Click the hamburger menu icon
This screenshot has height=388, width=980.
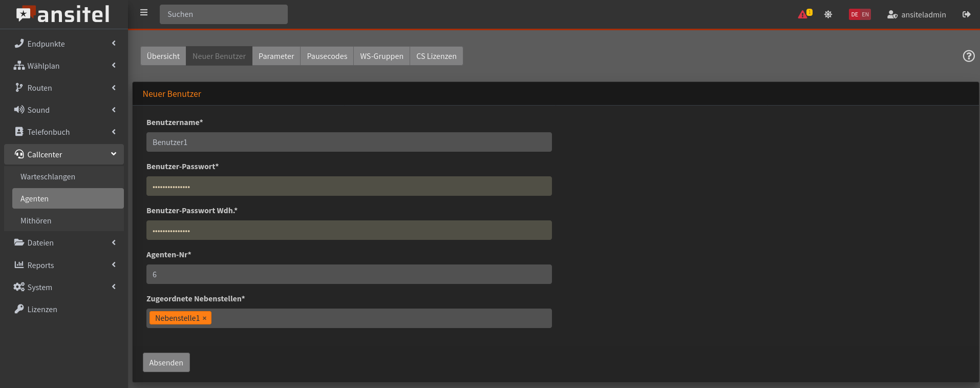pyautogui.click(x=144, y=13)
